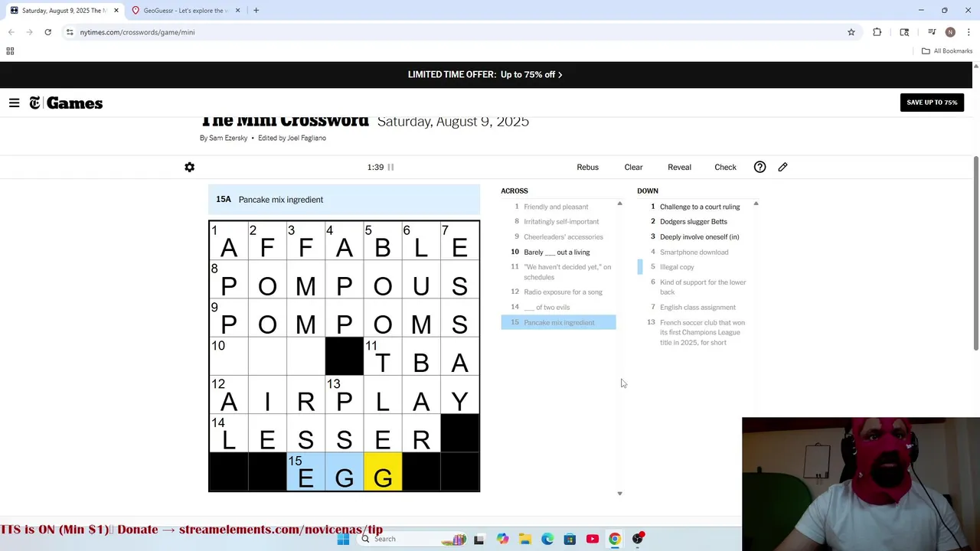
Task: Select the empty square numbered 10
Action: point(229,357)
